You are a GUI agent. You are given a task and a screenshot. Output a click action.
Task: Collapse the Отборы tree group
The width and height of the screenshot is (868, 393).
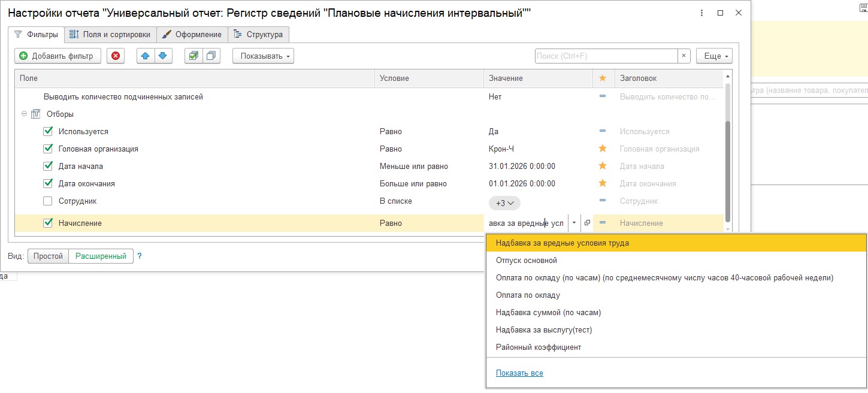click(x=24, y=114)
